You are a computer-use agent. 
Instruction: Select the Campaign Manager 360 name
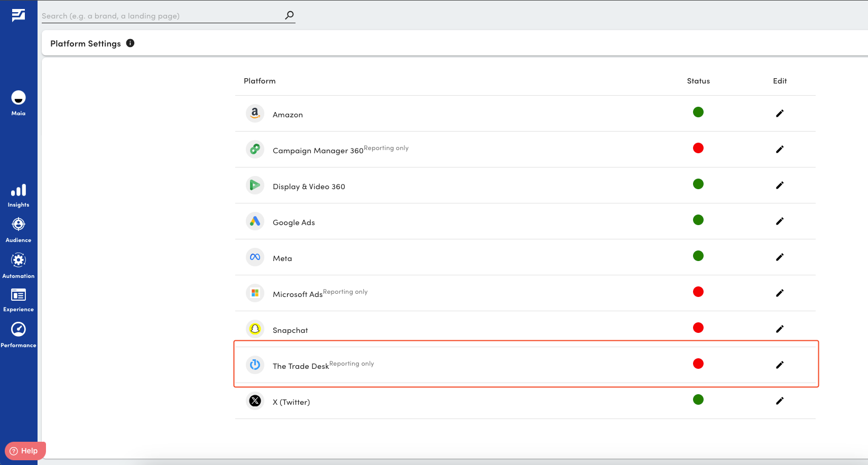coord(318,151)
